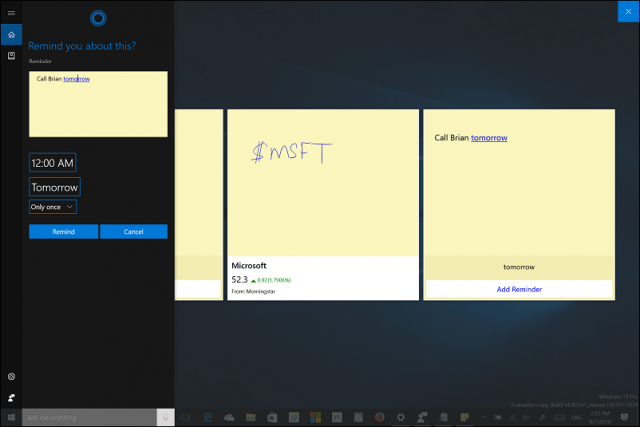Open Task View from taskbar

pos(185,417)
